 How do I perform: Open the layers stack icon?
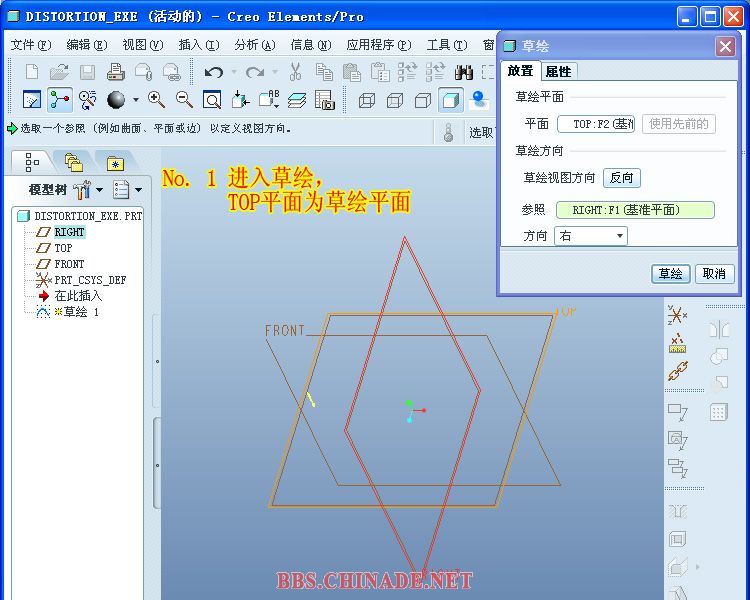point(297,99)
